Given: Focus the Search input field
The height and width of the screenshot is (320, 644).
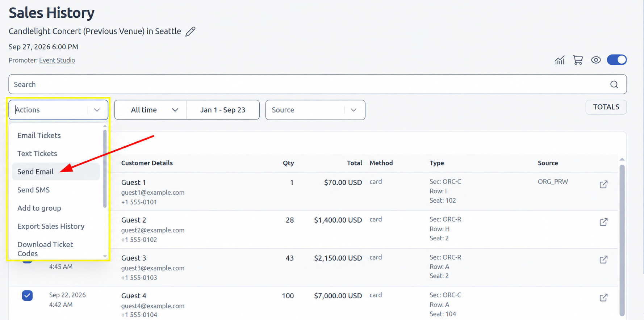Looking at the screenshot, I should click(311, 84).
